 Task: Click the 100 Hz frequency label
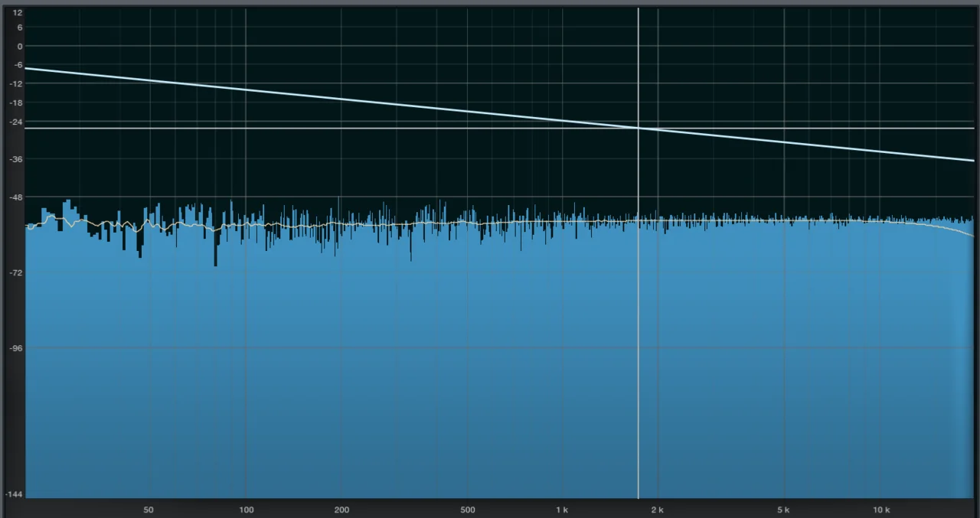[246, 509]
